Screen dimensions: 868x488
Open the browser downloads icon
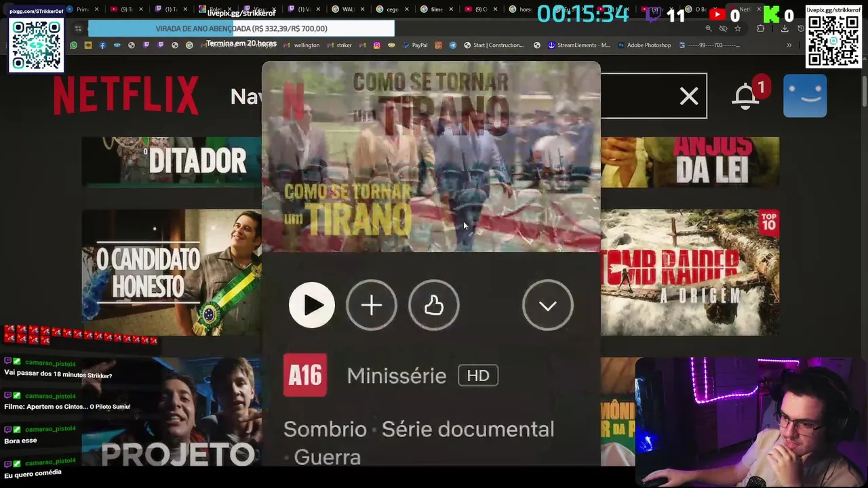pyautogui.click(x=785, y=28)
